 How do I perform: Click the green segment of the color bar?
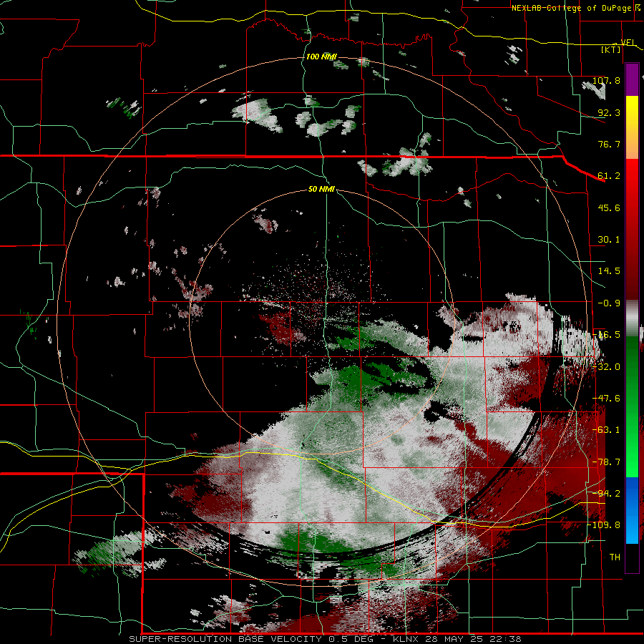pos(632,406)
